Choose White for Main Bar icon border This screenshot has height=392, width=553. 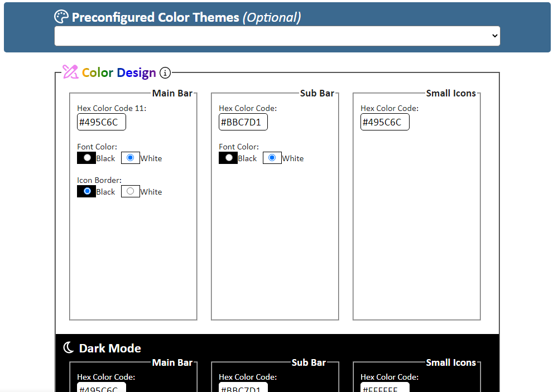click(131, 191)
